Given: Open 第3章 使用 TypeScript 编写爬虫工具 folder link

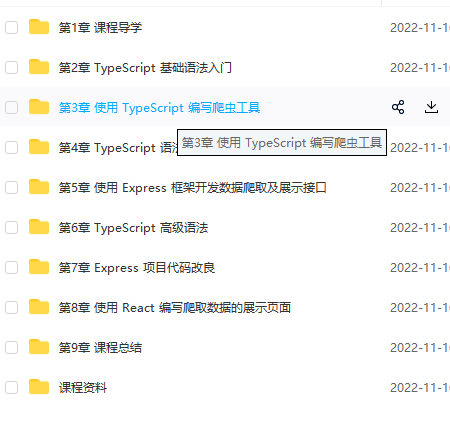Looking at the screenshot, I should 159,108.
